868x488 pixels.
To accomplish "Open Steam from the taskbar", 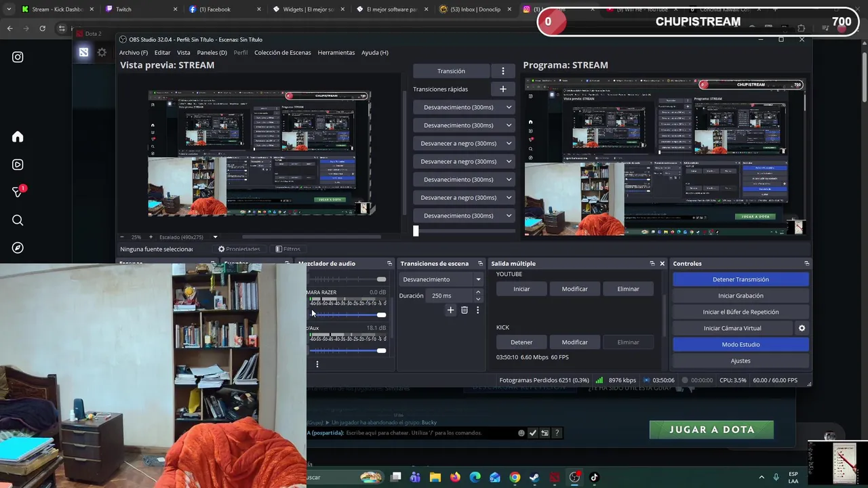I will (x=534, y=477).
